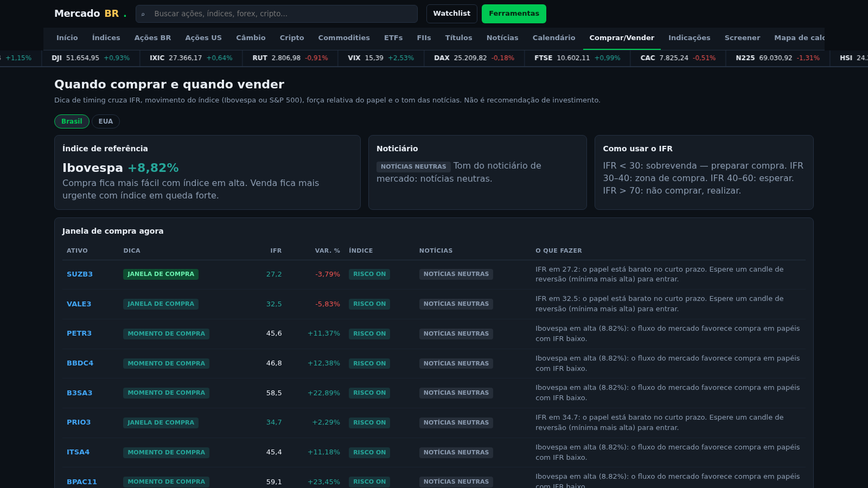Switch to Ações US tab
Screen dimensions: 868x488
203,38
